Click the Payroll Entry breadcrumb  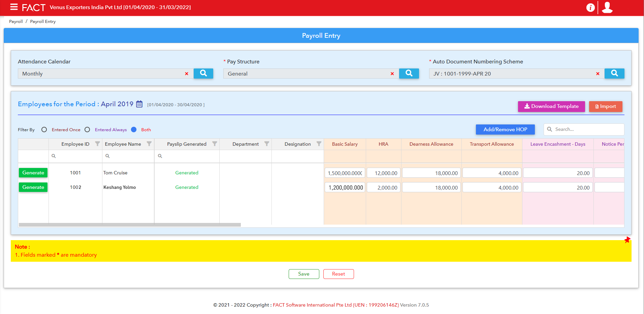pos(43,21)
